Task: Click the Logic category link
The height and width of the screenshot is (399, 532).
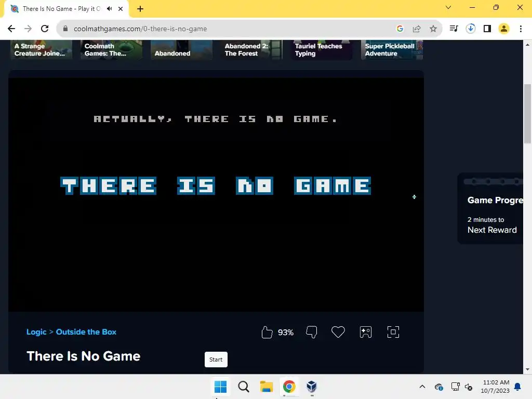Action: coord(36,332)
